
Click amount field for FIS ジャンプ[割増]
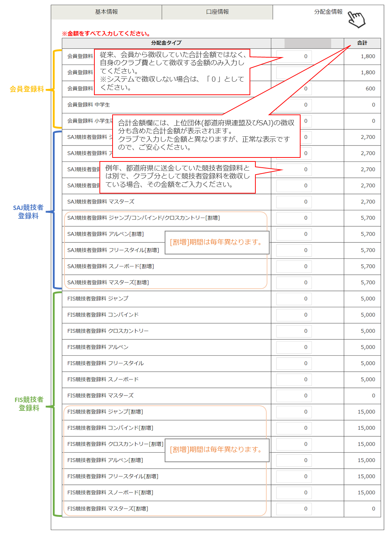coord(294,412)
